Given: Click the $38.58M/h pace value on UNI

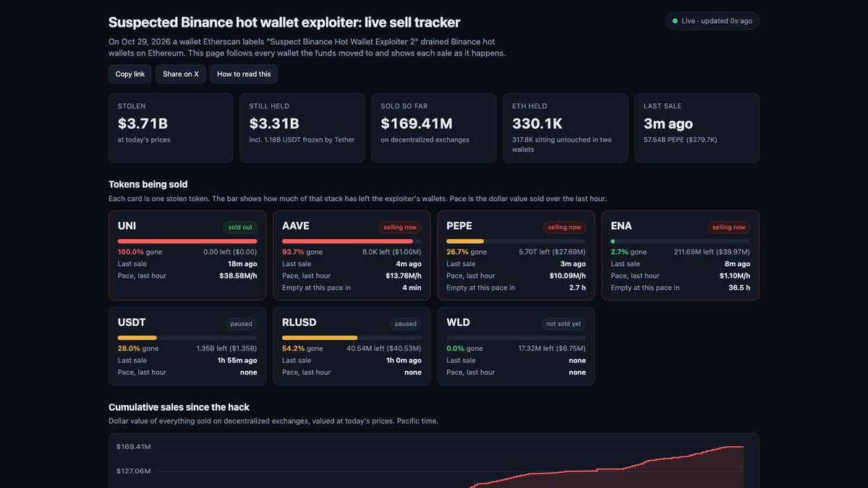Looking at the screenshot, I should 238,275.
